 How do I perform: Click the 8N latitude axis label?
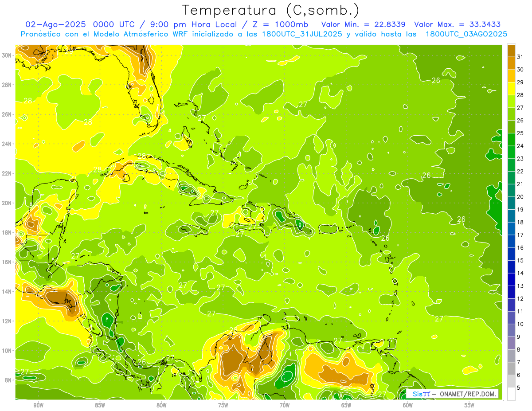point(8,380)
